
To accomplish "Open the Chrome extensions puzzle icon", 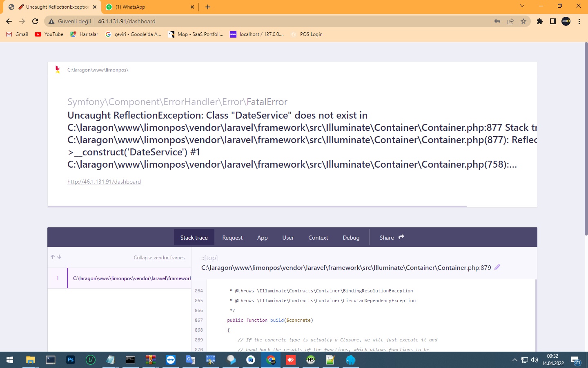I will pos(539,21).
